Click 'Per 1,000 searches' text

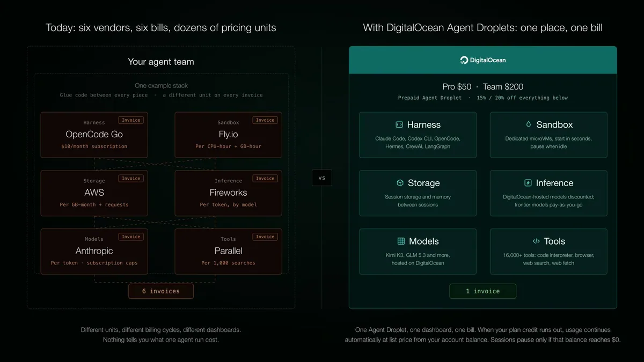coord(229,263)
